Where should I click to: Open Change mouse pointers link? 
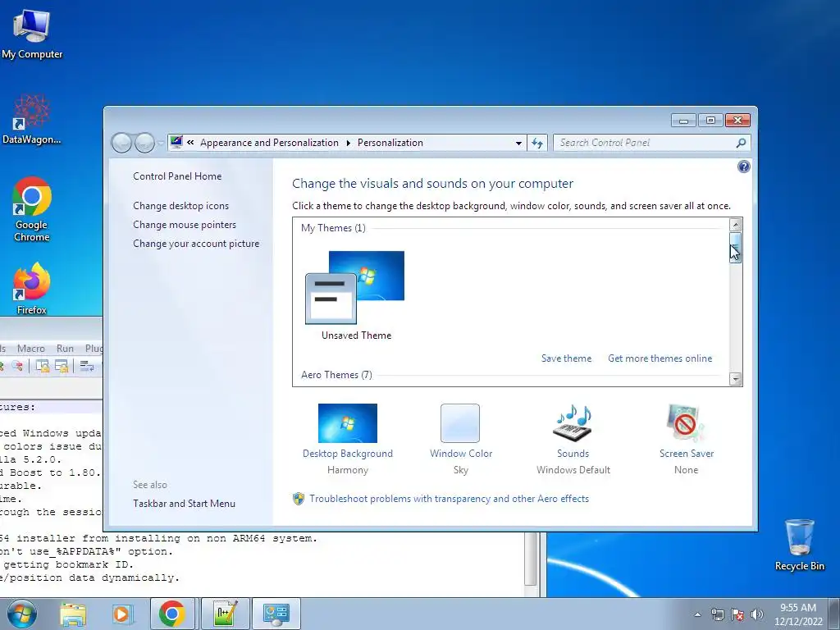coord(185,225)
